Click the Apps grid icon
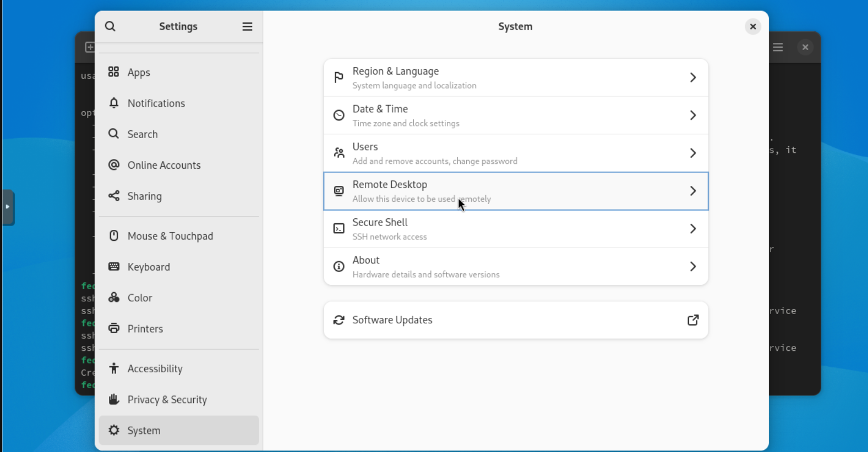This screenshot has width=868, height=452. (113, 72)
